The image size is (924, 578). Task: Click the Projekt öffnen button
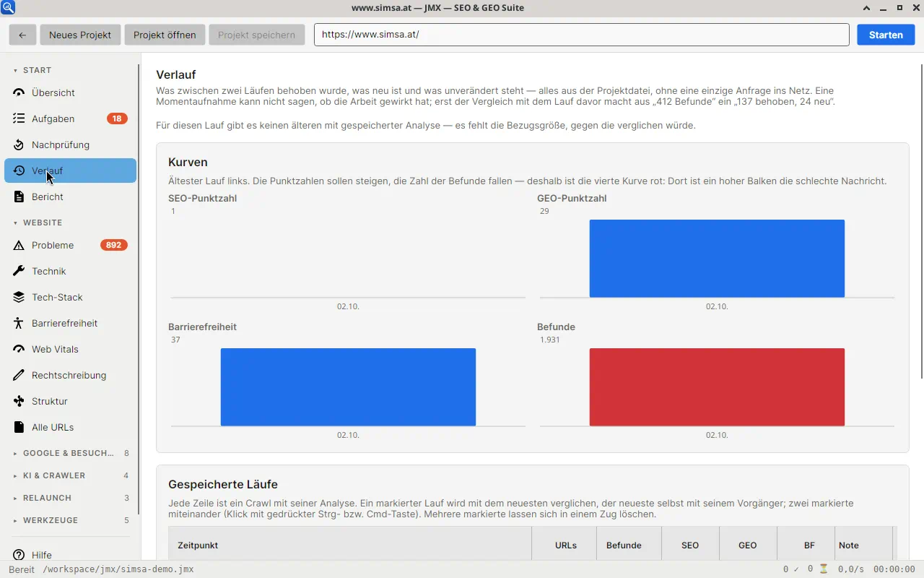165,35
